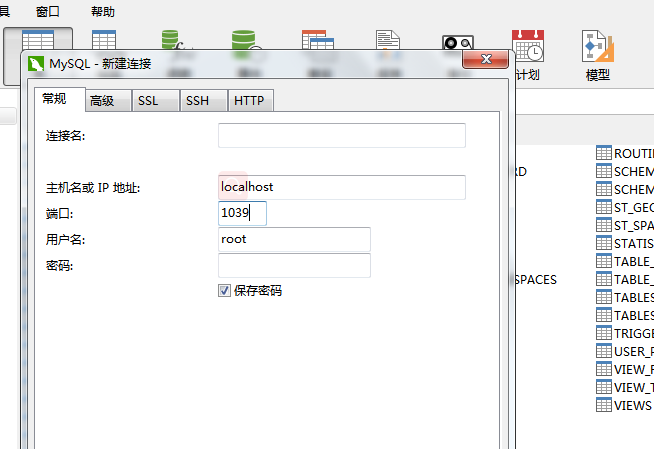This screenshot has width=654, height=449.
Task: Open the Query toolbar icon
Action: pos(318,40)
